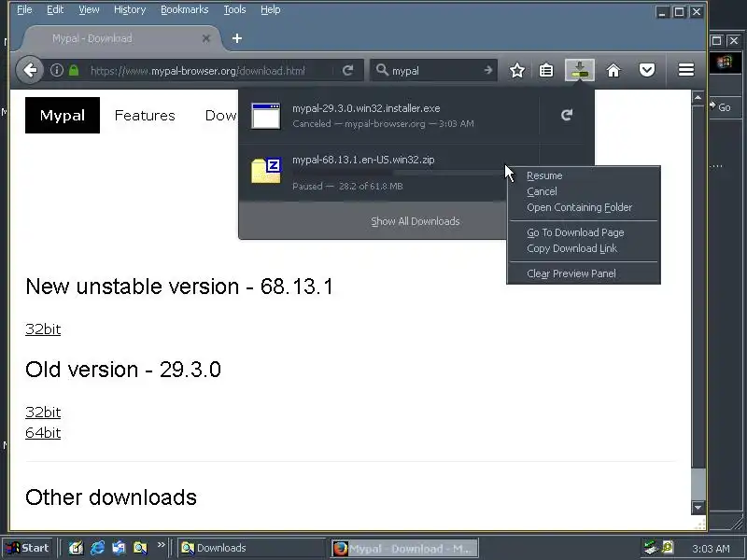Click the page scrollbar down arrow

[698, 508]
